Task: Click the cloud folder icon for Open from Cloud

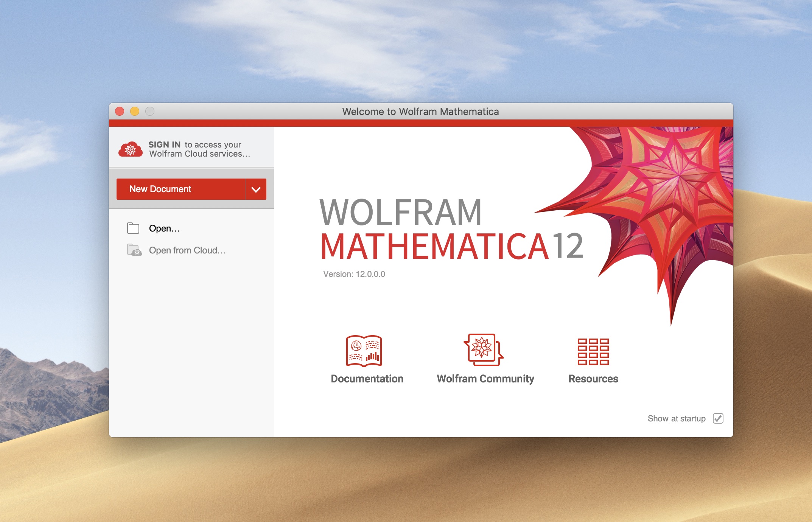Action: tap(134, 250)
